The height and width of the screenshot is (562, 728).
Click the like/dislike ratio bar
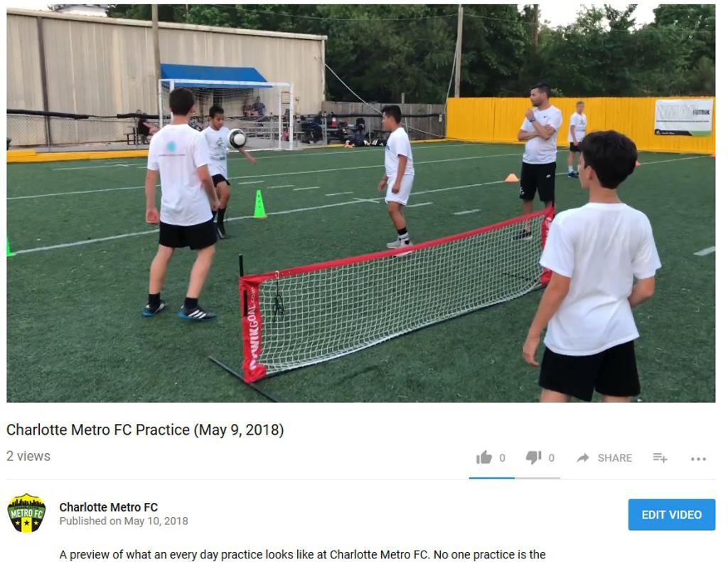[515, 477]
